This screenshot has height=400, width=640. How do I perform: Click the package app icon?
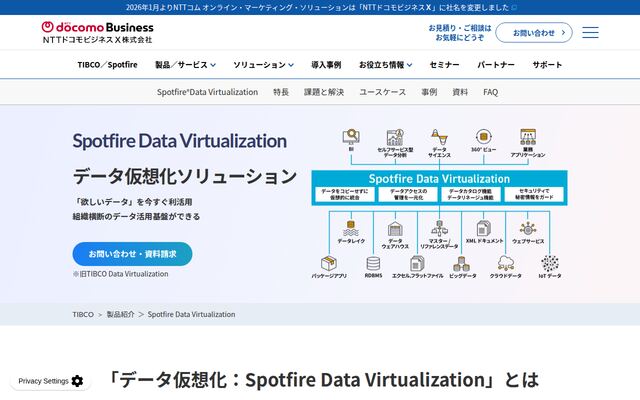(329, 264)
